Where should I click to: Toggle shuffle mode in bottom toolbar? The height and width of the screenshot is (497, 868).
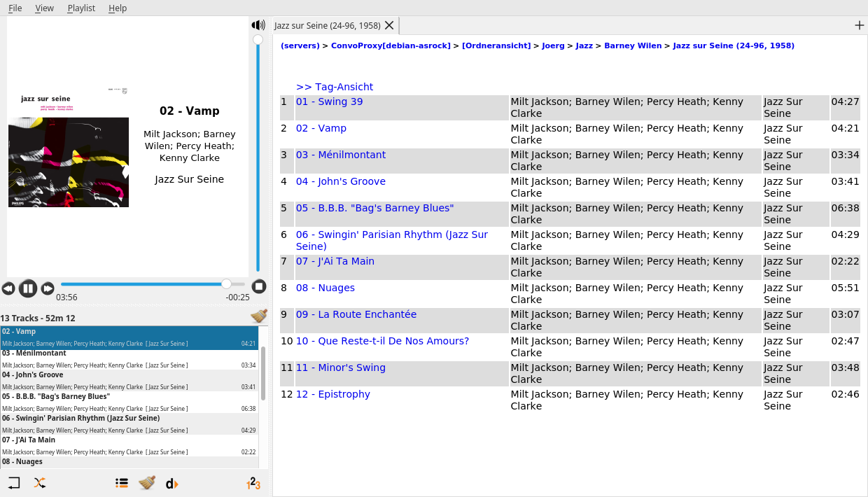40,483
